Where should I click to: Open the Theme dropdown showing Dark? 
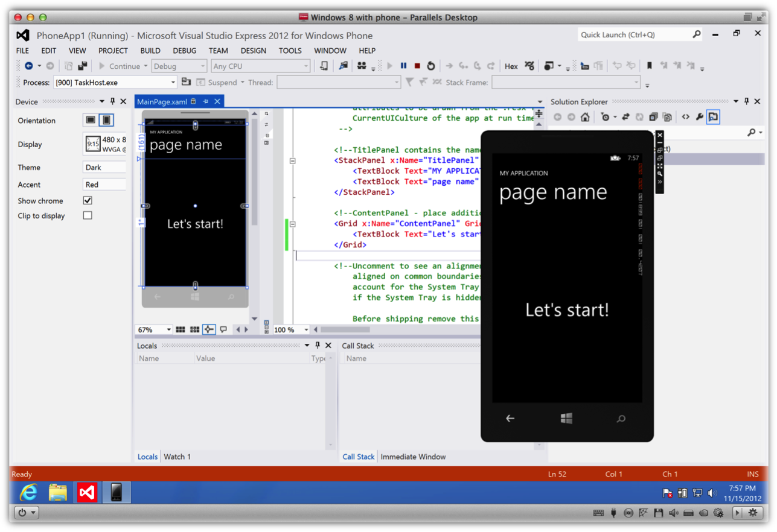pos(104,167)
